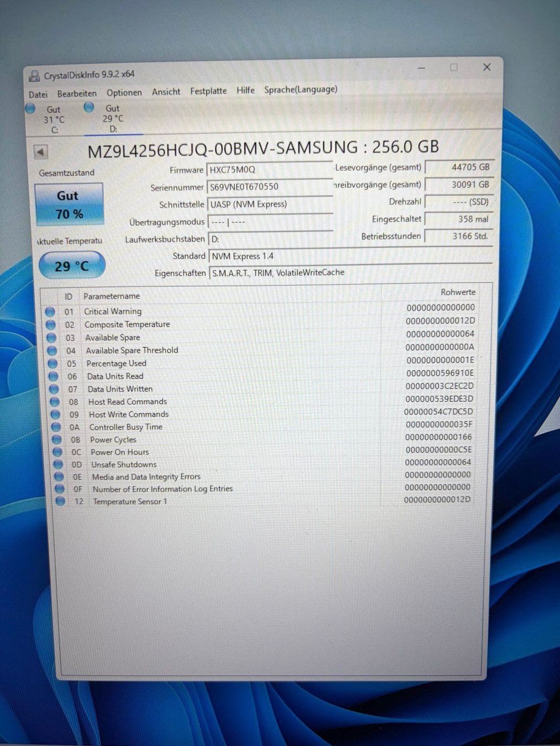Click raw value 0000000596910E
Image resolution: width=560 pixels, height=746 pixels.
(x=439, y=373)
